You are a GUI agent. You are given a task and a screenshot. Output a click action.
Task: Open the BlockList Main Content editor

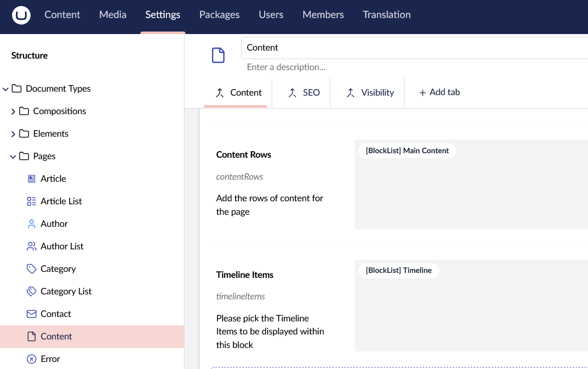pyautogui.click(x=407, y=150)
